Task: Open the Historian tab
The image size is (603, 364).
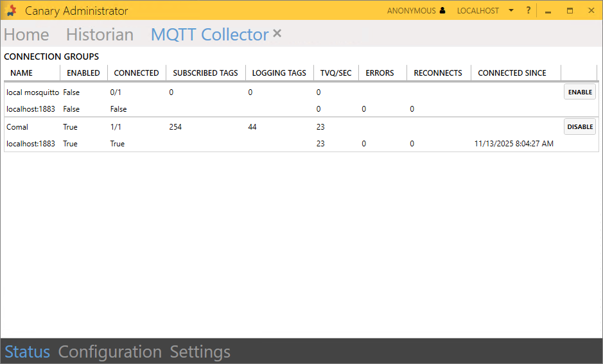Action: tap(100, 35)
